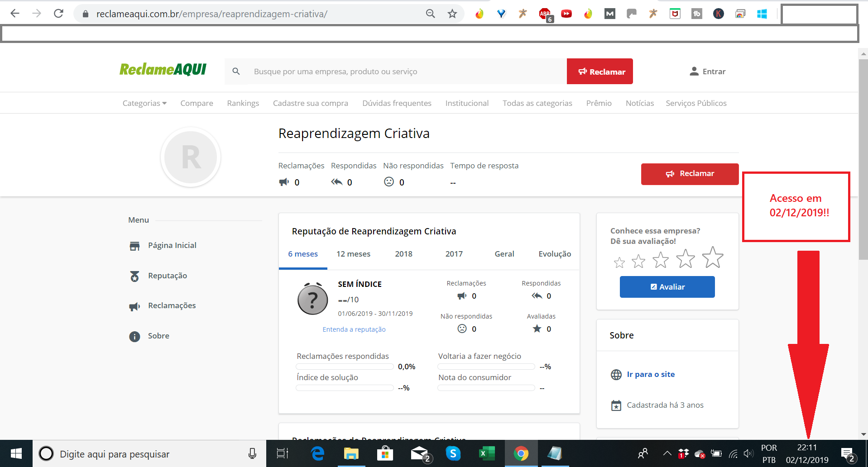Select the 2018 reputation tab

point(403,254)
